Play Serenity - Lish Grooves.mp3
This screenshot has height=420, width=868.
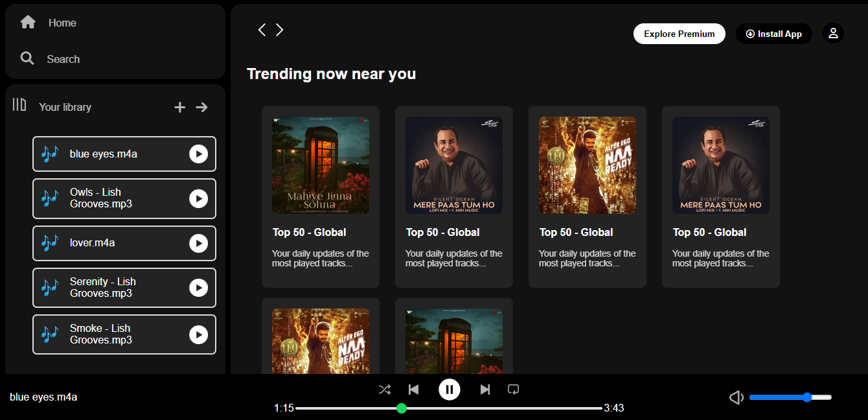[x=198, y=288]
